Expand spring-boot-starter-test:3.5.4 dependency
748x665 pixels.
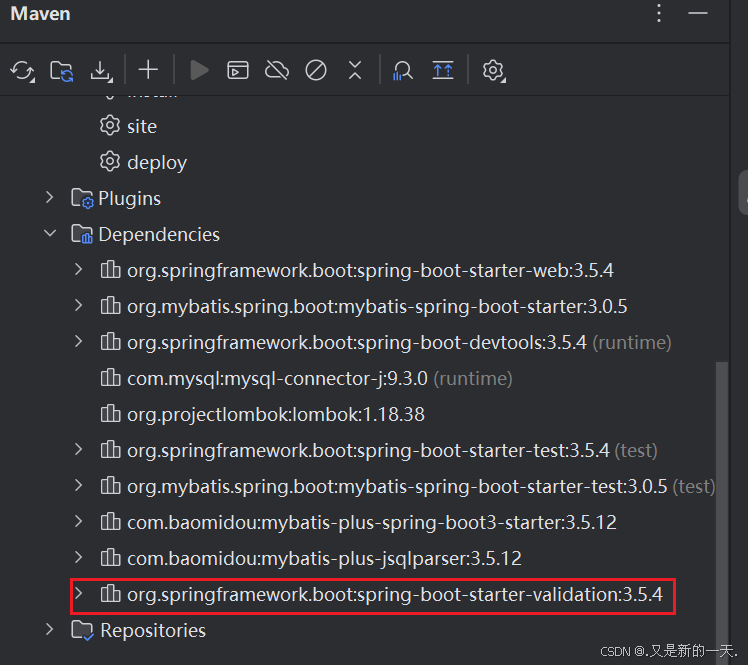point(79,449)
